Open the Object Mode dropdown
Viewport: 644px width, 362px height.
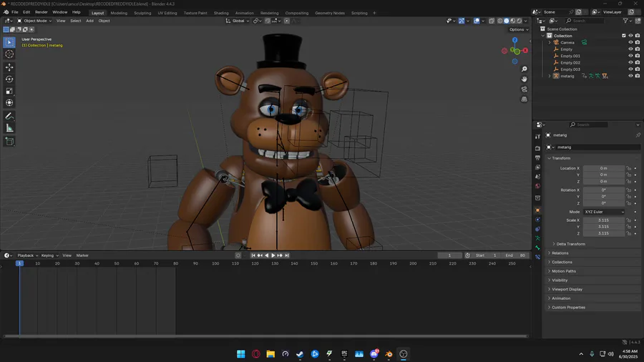pyautogui.click(x=34, y=21)
